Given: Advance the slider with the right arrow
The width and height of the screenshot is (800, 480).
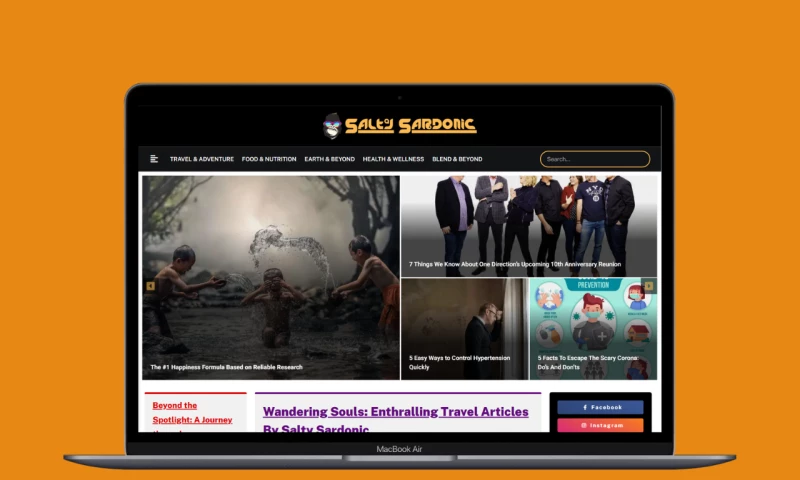Looking at the screenshot, I should pos(648,286).
